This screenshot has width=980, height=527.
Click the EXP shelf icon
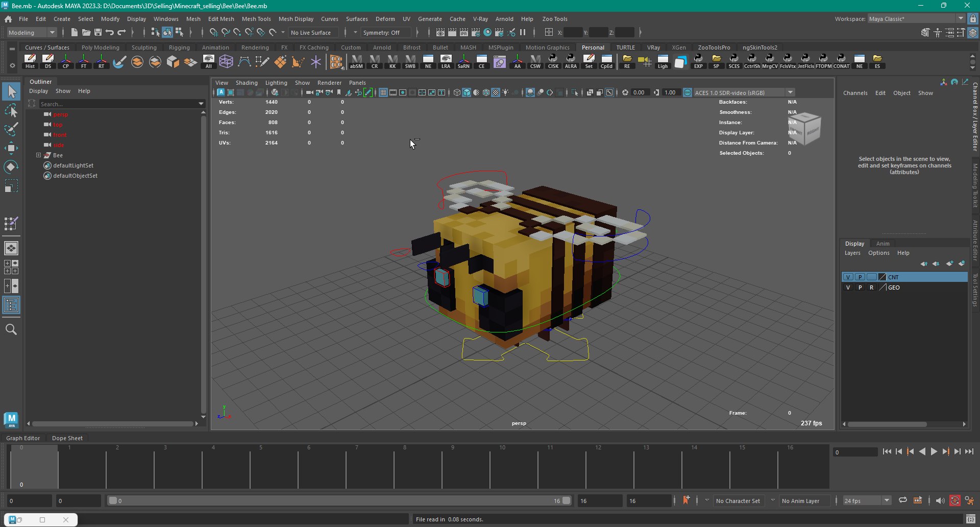(698, 61)
